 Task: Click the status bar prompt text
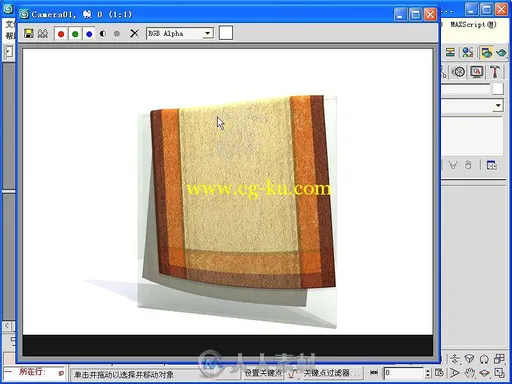coord(124,375)
